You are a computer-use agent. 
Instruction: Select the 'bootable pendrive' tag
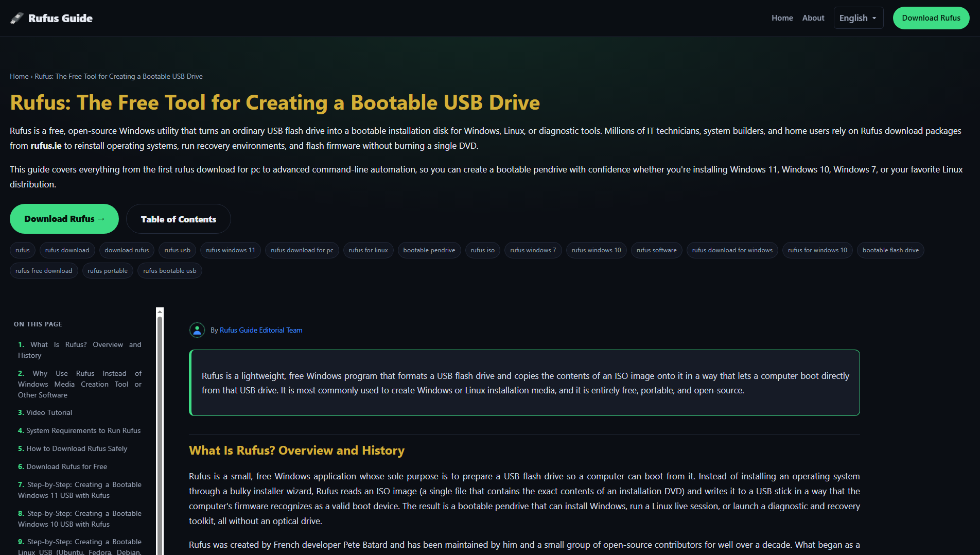click(429, 250)
